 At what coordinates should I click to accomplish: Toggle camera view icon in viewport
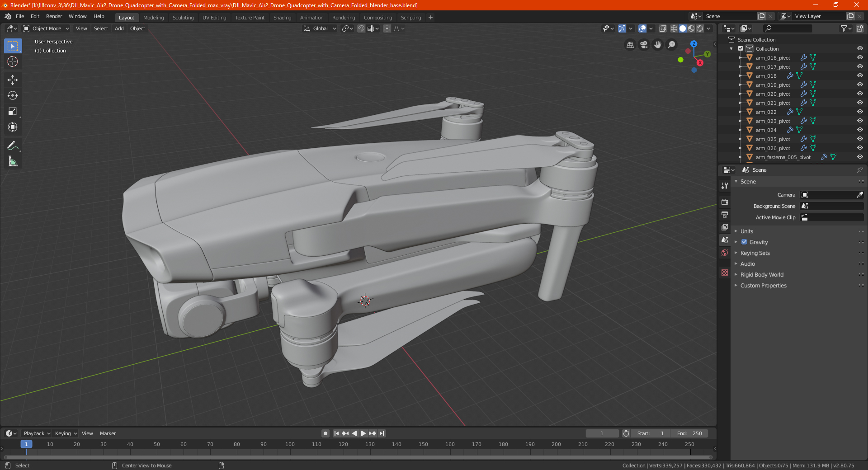[644, 45]
